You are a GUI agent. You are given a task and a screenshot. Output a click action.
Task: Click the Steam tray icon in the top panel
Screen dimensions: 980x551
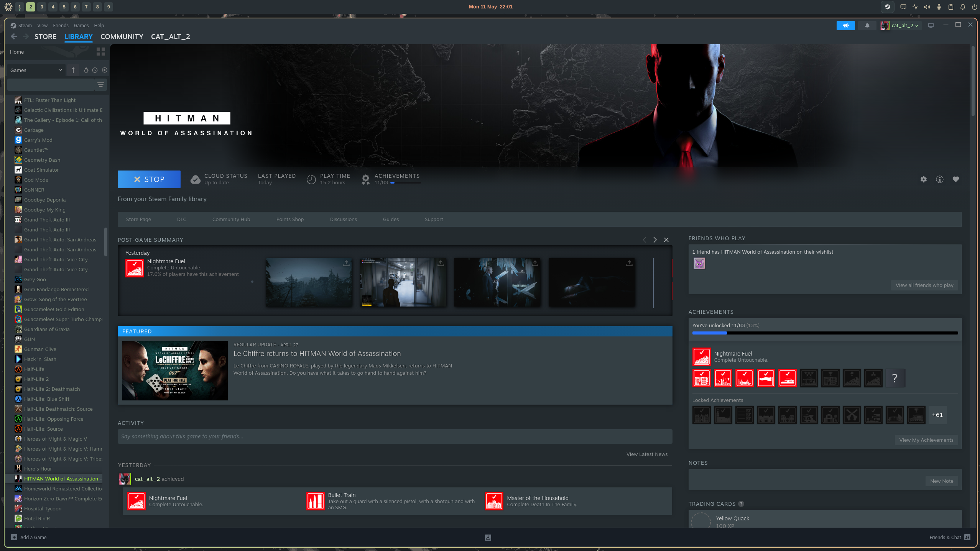point(887,7)
